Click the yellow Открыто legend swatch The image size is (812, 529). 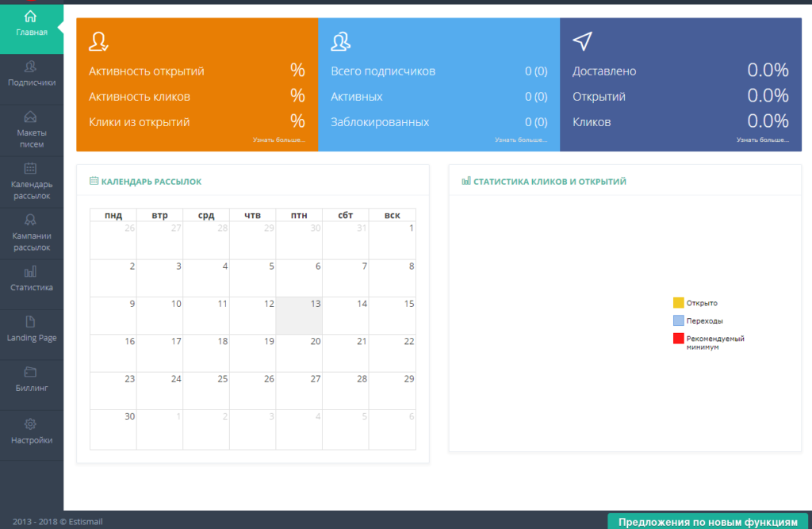point(679,303)
